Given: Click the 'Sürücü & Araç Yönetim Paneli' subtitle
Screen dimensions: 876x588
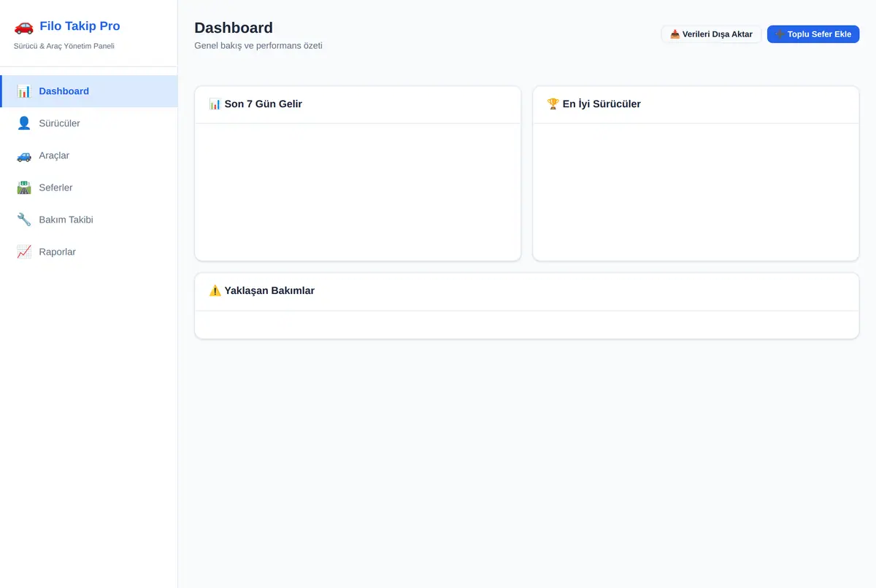Looking at the screenshot, I should [64, 46].
